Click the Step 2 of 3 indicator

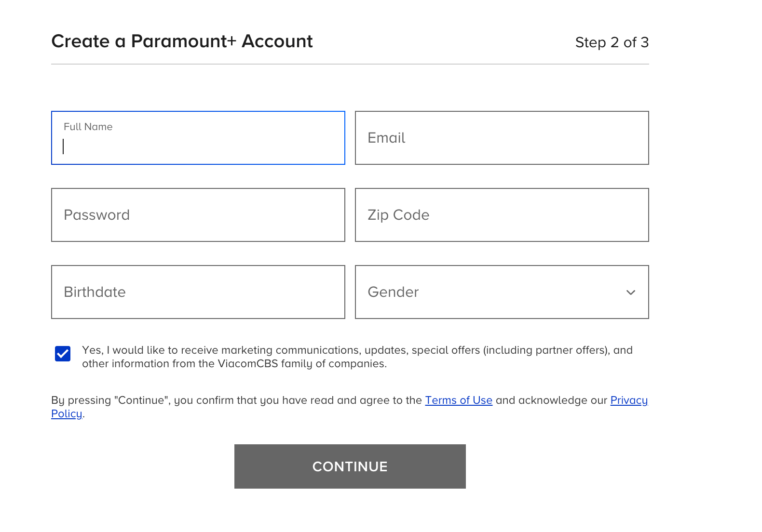[612, 42]
